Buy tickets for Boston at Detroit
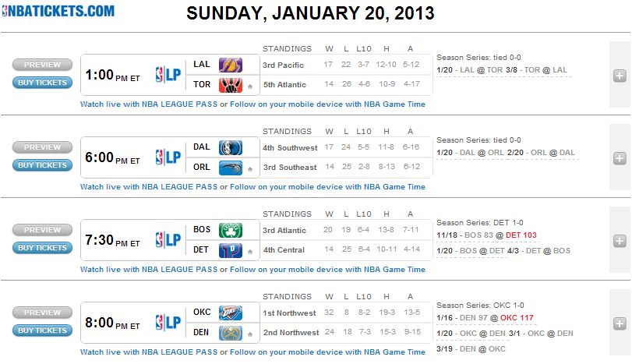Screen dimensions: 632x364 coord(43,248)
